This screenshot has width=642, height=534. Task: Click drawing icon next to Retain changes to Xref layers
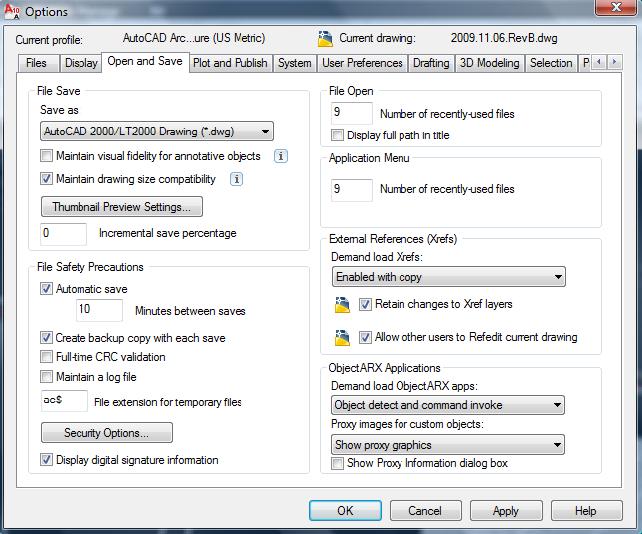coord(342,305)
